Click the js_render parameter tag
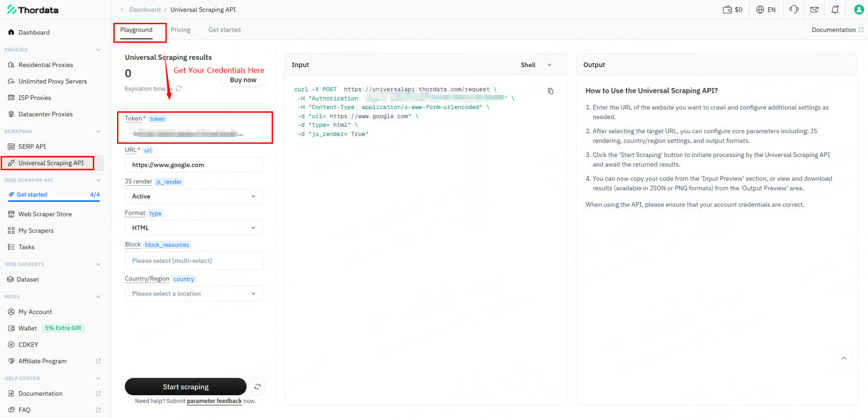 169,182
